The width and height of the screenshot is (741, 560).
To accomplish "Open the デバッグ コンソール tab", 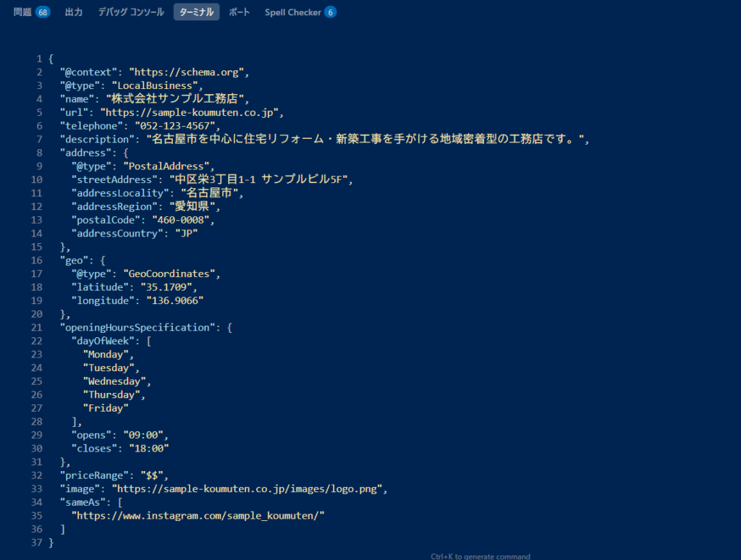I will pos(131,12).
